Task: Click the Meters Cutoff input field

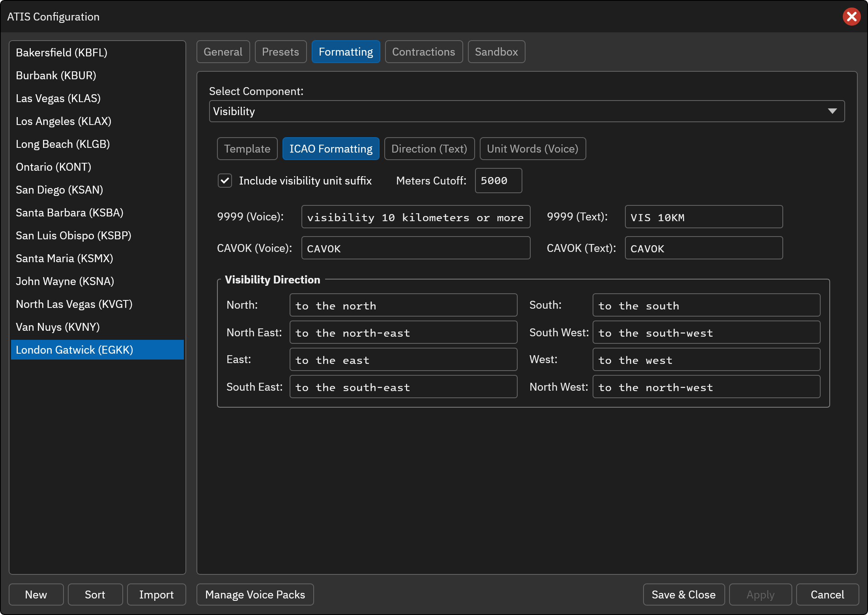Action: [498, 181]
